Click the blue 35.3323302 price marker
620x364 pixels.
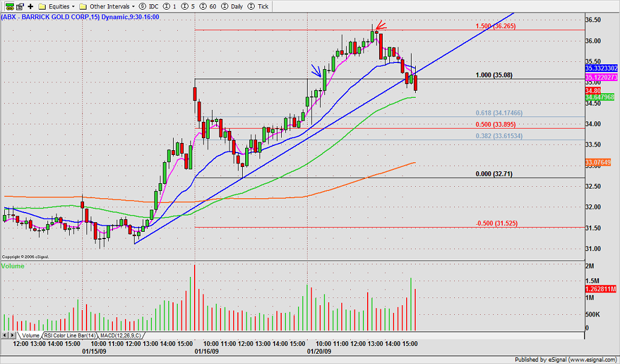click(x=601, y=68)
